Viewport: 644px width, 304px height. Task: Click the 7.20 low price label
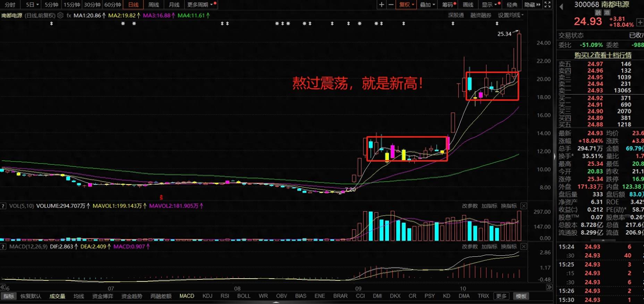coord(350,189)
